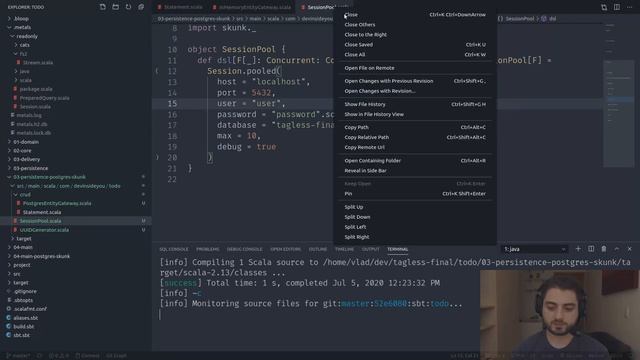Maximize the panel with the chevron-up icon
This screenshot has height=360, width=640.
click(x=617, y=249)
